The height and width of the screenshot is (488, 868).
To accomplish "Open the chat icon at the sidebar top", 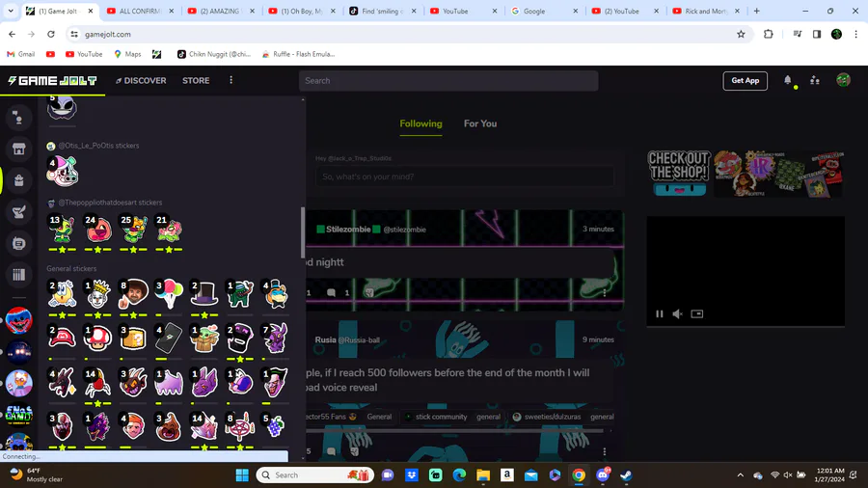I will pos(19,118).
